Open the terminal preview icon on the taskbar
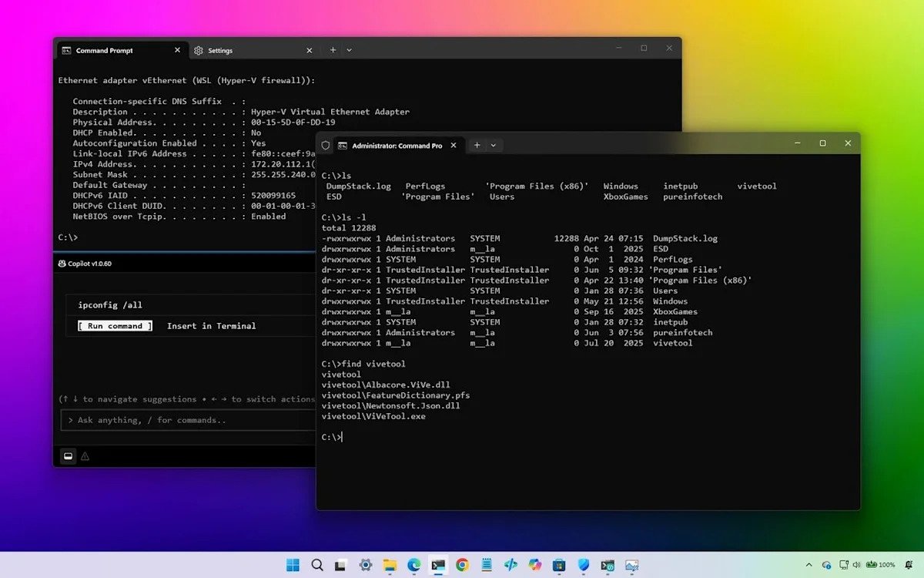Viewport: 924px width, 578px height. pyautogui.click(x=608, y=565)
